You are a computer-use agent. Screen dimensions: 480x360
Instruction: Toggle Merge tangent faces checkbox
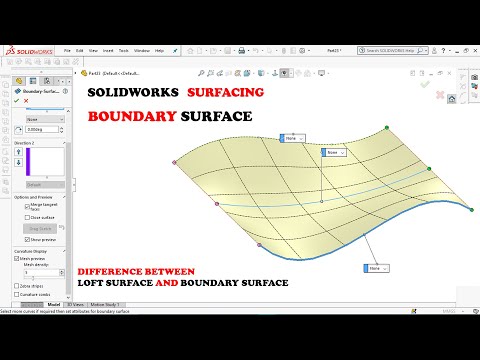click(27, 207)
